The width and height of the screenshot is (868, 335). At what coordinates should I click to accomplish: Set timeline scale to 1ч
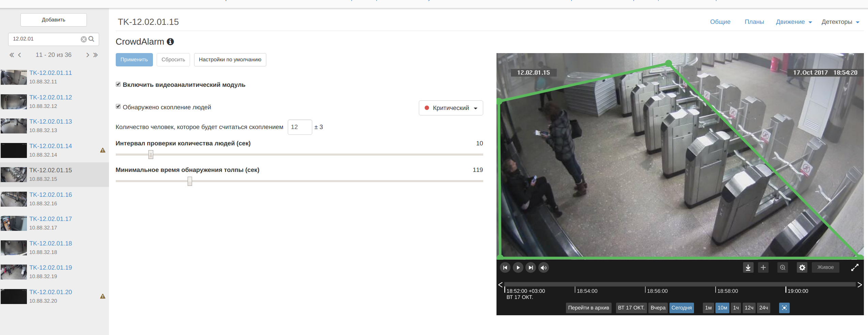736,308
